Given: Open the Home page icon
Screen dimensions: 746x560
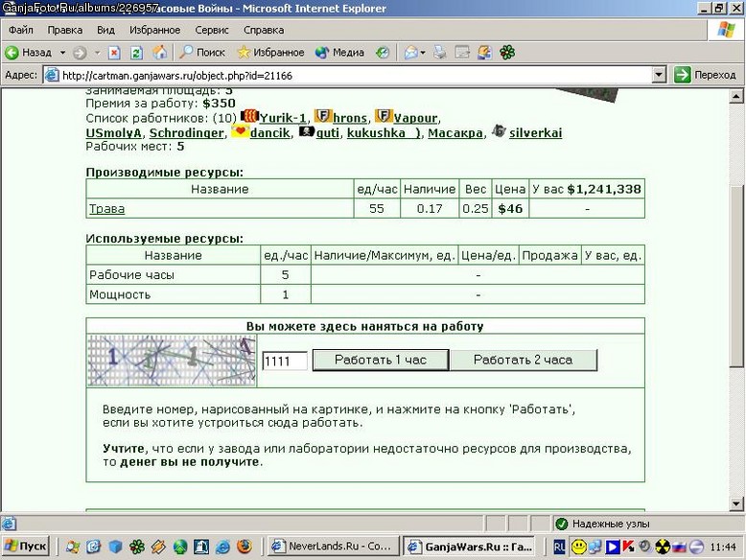Looking at the screenshot, I should pos(160,53).
